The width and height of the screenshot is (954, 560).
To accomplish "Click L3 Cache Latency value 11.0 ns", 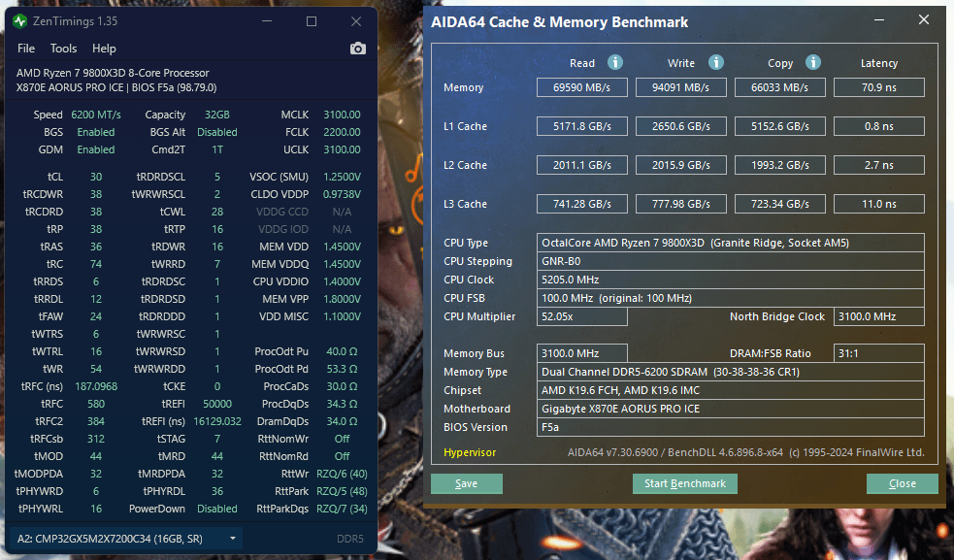I will 879,204.
